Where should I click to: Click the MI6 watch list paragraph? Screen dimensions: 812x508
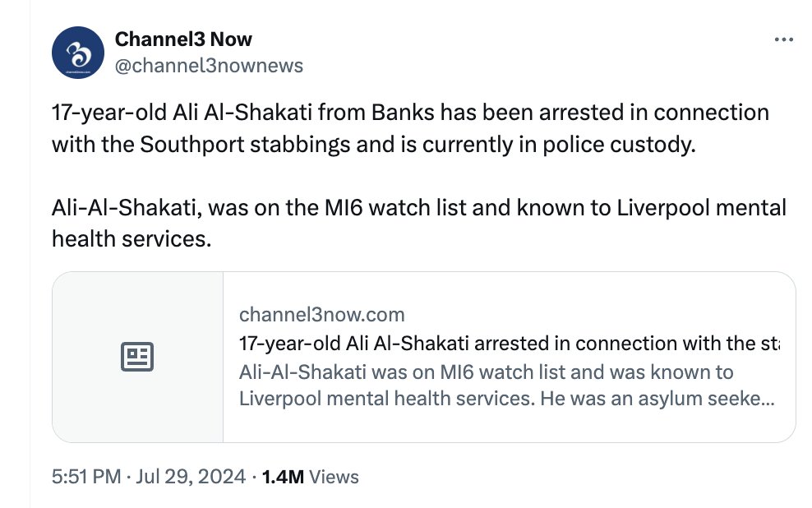(419, 224)
